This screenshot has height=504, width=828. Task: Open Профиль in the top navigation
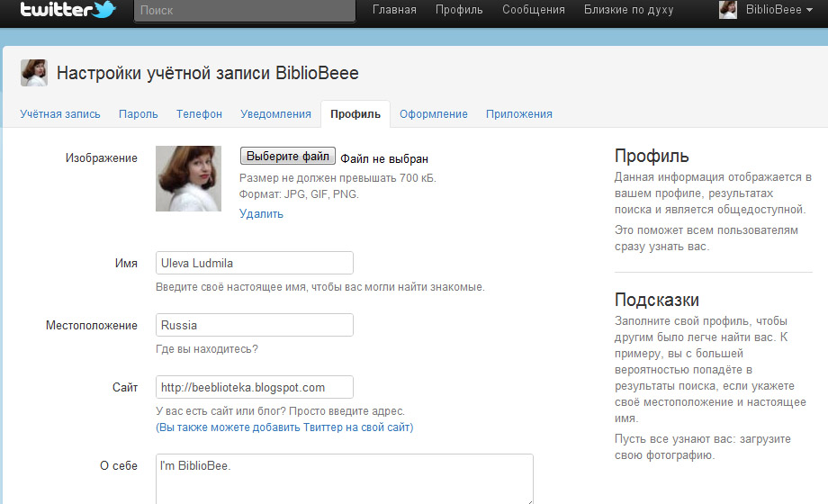point(459,10)
